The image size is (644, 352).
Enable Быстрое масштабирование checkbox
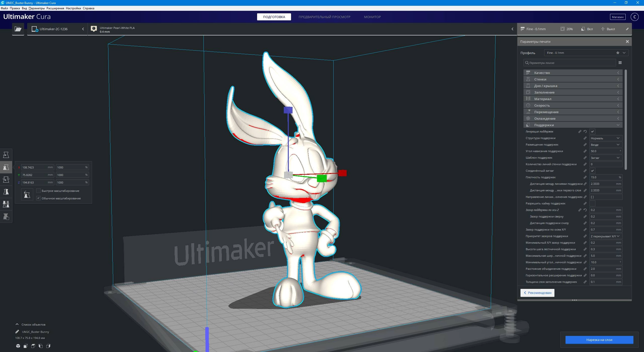(x=38, y=191)
